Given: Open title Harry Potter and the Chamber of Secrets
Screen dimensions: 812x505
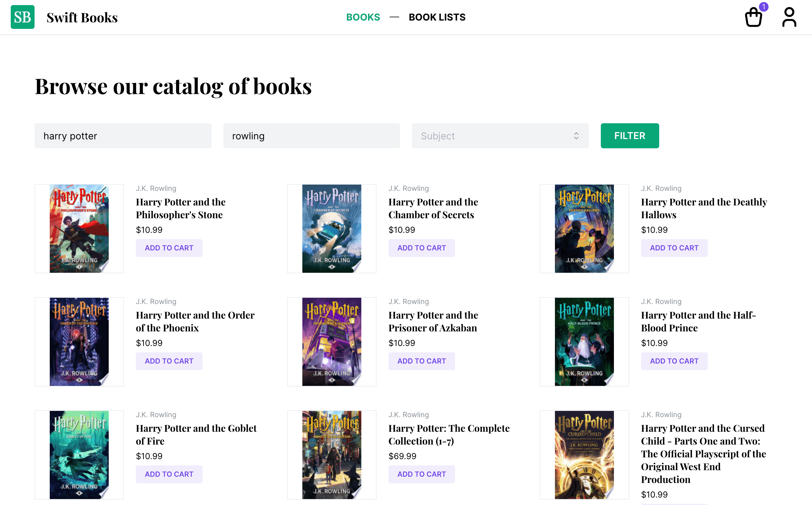Looking at the screenshot, I should coord(433,208).
